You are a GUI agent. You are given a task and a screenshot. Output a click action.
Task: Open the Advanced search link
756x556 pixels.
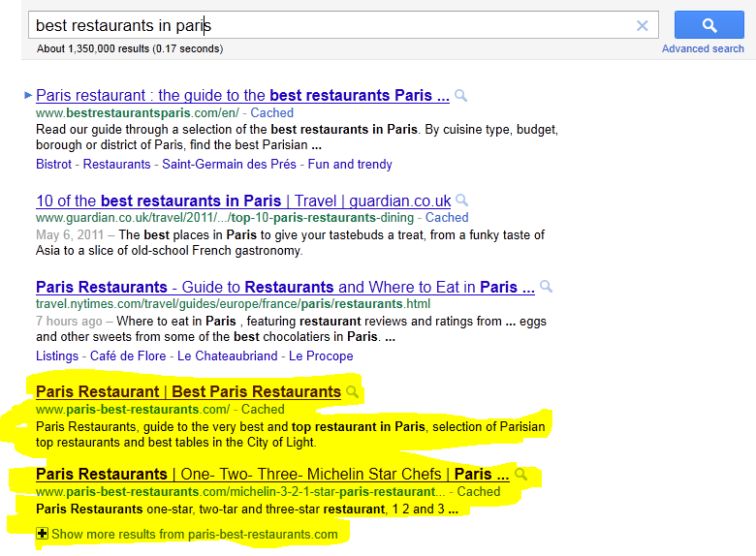click(x=703, y=48)
